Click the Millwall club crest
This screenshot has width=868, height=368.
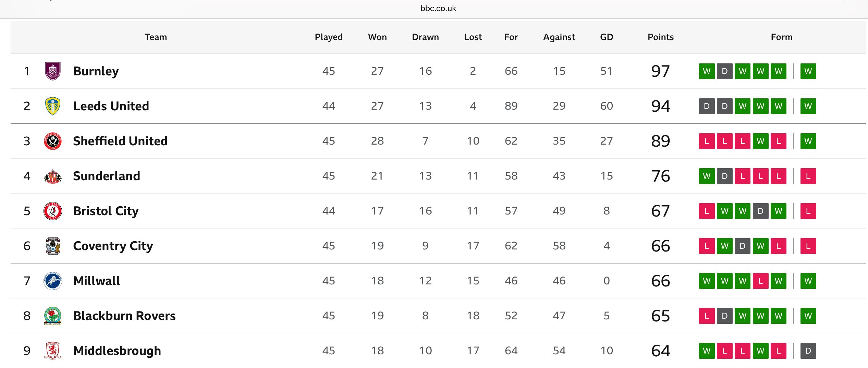point(53,281)
